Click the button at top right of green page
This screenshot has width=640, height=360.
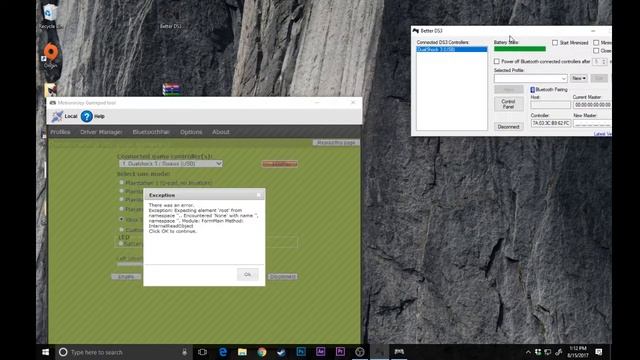coord(336,143)
